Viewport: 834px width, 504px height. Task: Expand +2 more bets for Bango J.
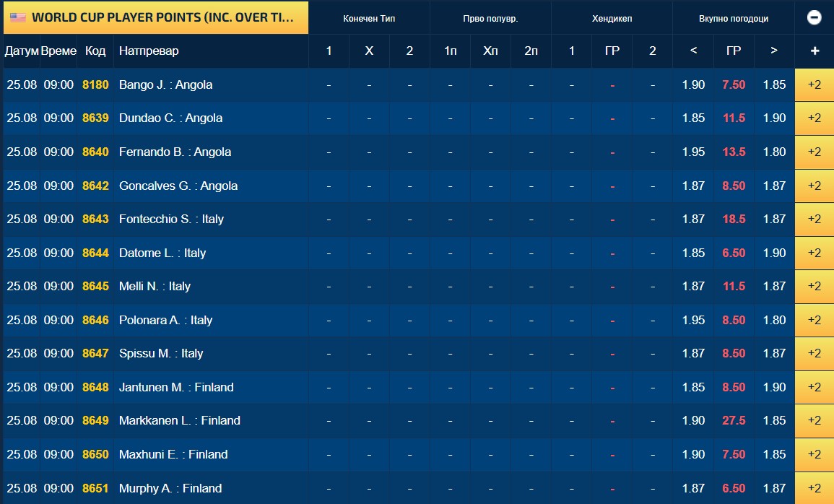(815, 84)
